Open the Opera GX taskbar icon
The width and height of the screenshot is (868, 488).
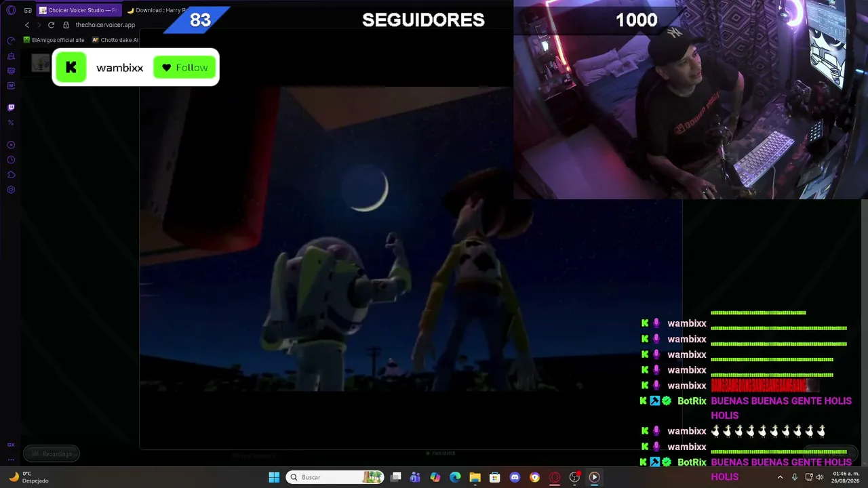pos(555,477)
